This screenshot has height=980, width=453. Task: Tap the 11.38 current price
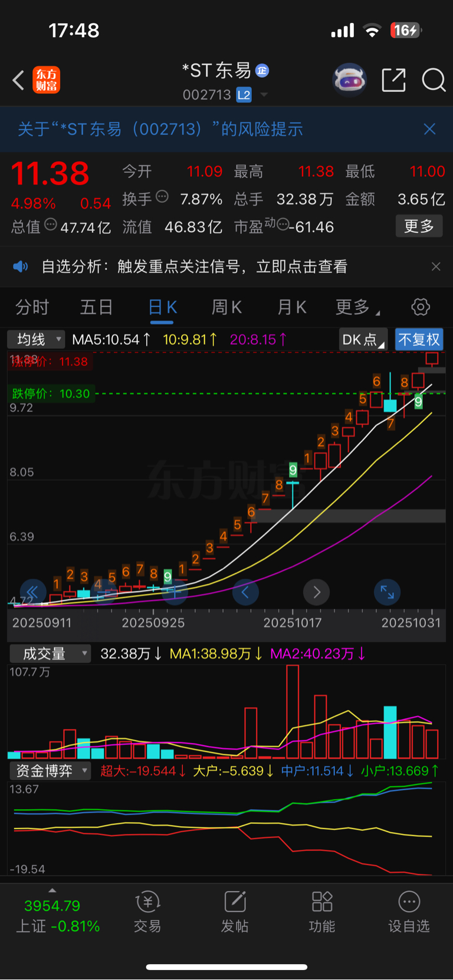coord(50,174)
